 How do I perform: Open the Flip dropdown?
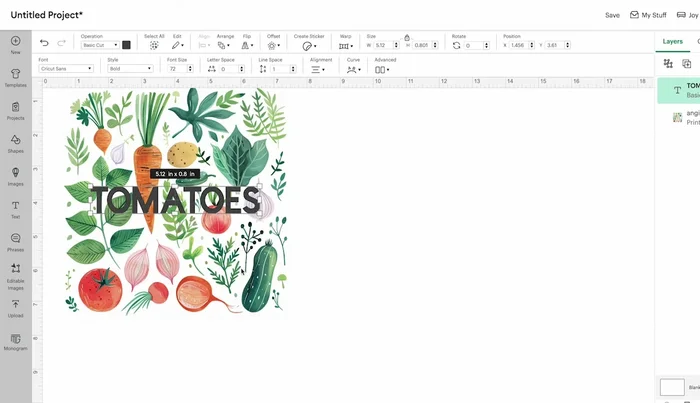(247, 45)
